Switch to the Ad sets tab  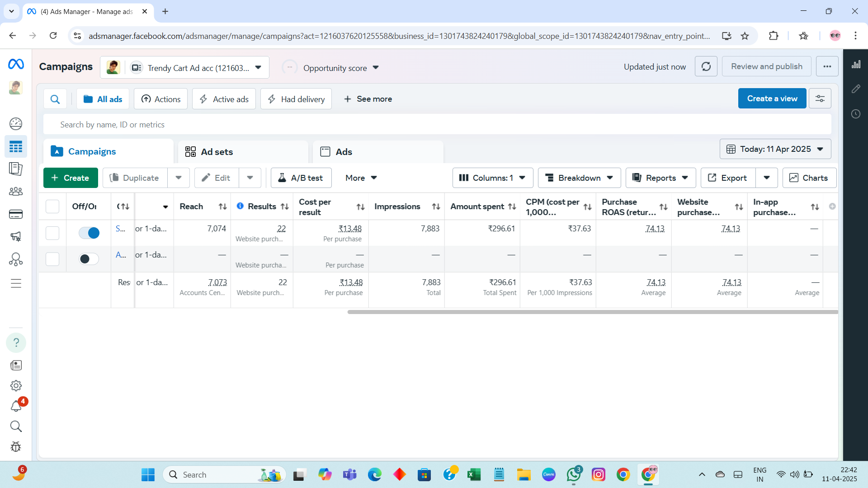(x=217, y=152)
